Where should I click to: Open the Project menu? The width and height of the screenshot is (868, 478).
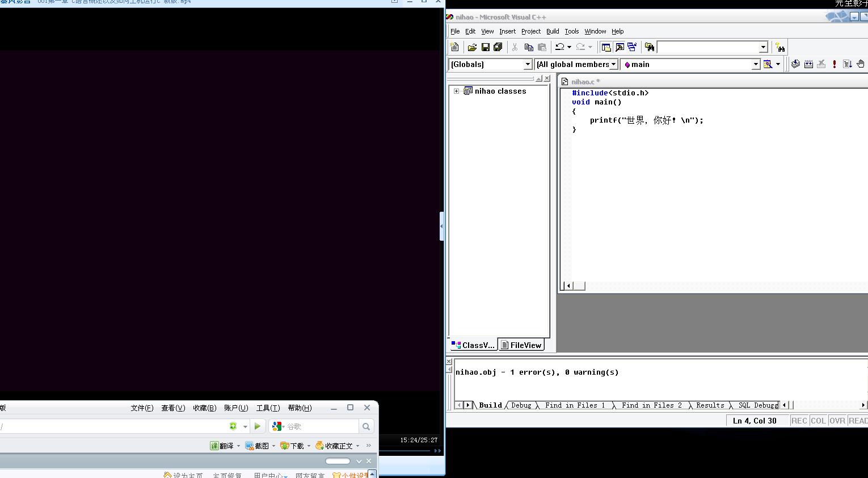tap(531, 31)
